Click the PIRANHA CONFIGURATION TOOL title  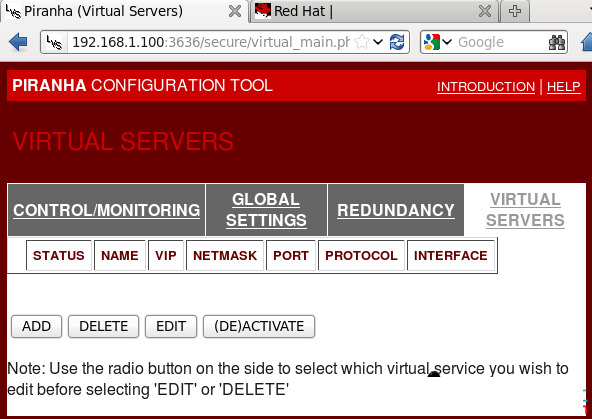pyautogui.click(x=142, y=85)
